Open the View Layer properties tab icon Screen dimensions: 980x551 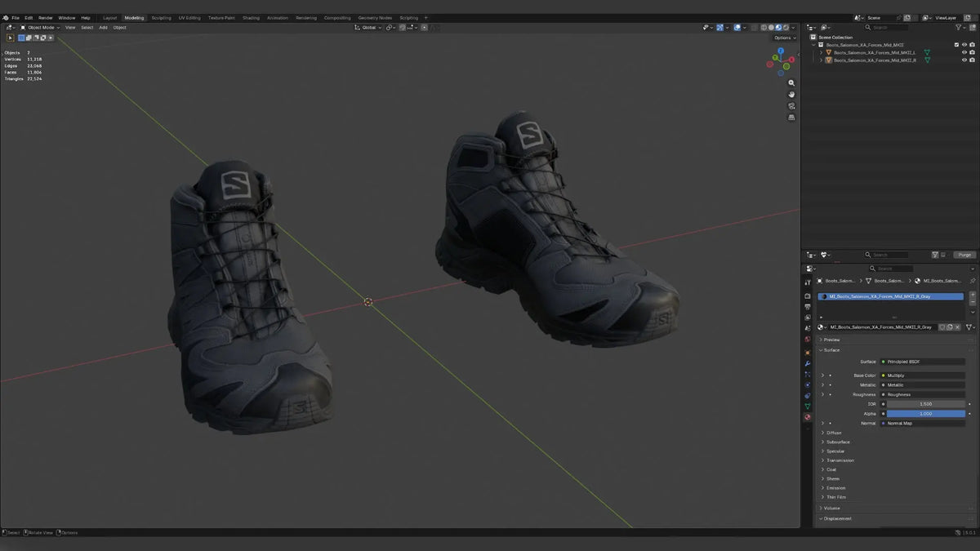808,318
